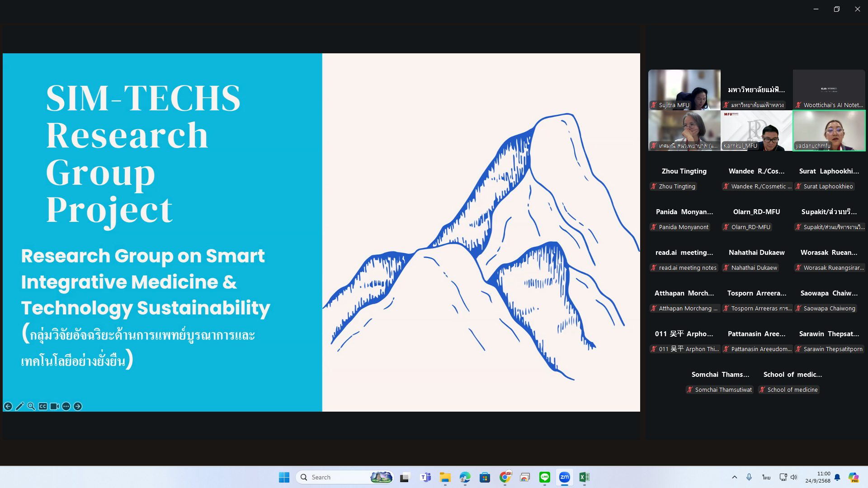Toggle the microphone tray indicator
The width and height of the screenshot is (868, 488).
pyautogui.click(x=749, y=477)
